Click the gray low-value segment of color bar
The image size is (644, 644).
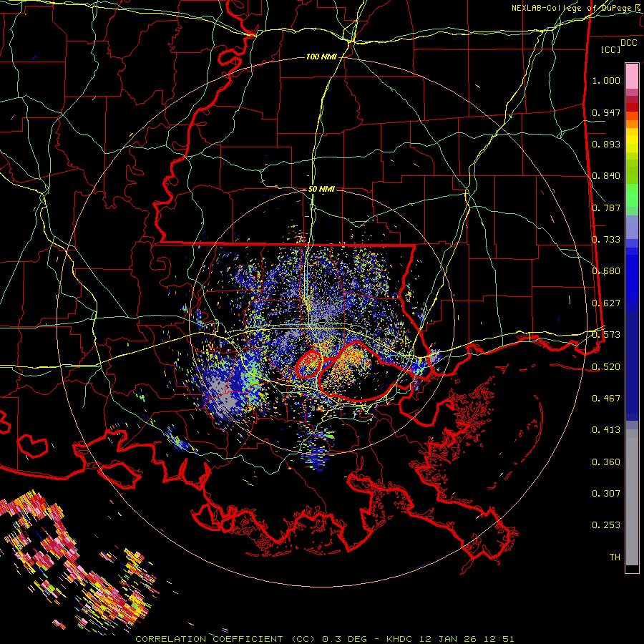click(x=632, y=497)
